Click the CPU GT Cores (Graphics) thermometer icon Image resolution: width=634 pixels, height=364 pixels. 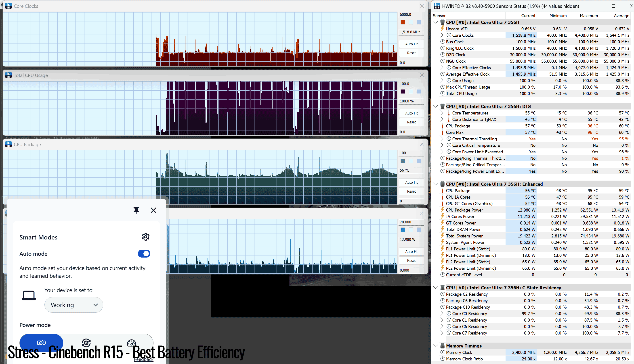(x=442, y=204)
